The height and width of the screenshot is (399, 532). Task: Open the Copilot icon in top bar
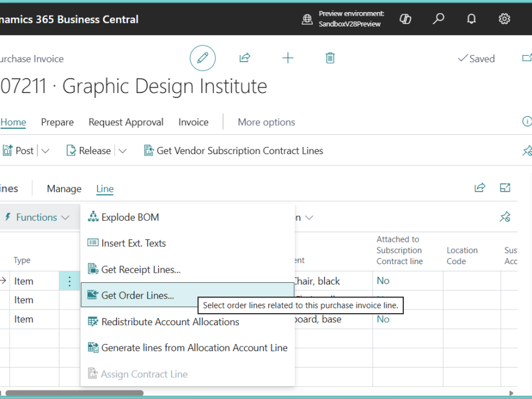pos(406,19)
